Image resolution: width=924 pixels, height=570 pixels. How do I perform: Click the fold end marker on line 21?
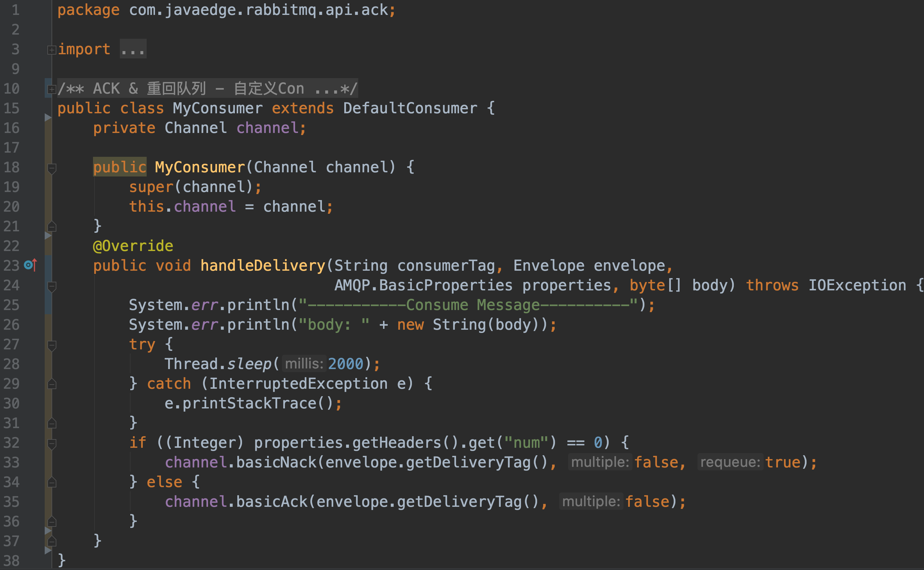click(x=52, y=227)
